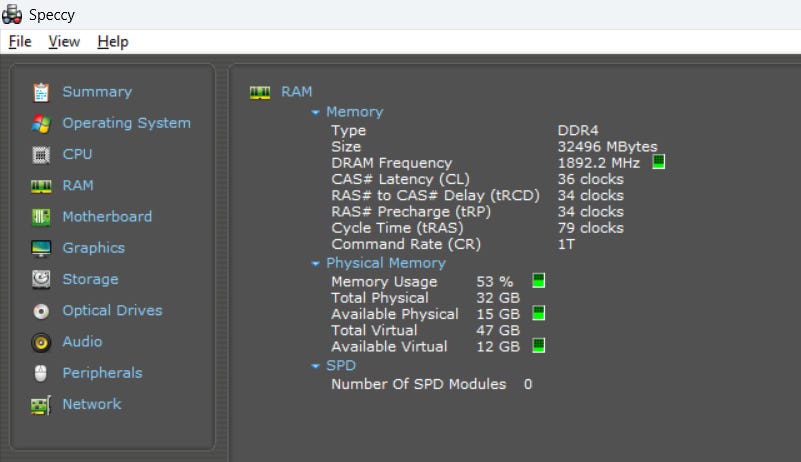
Task: View the Graphics section
Action: tap(93, 248)
